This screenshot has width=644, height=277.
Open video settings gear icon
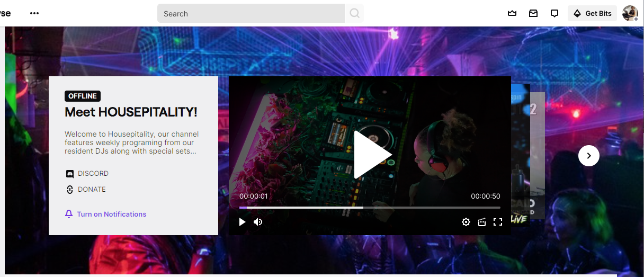coord(466,222)
